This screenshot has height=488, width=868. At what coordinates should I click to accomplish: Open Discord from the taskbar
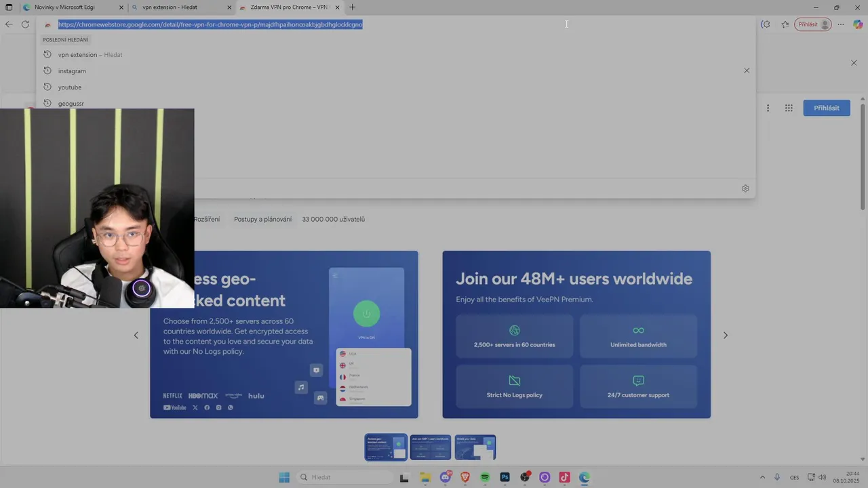pos(446,477)
